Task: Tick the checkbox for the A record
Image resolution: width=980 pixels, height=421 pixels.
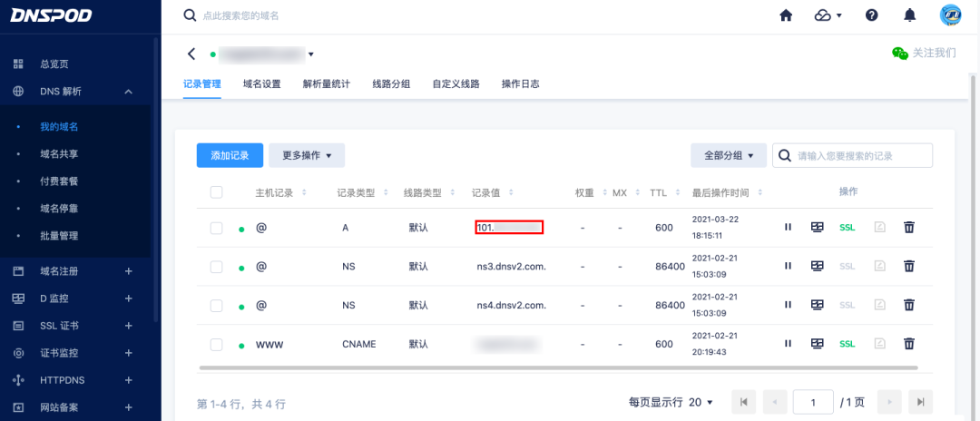Action: (x=216, y=228)
